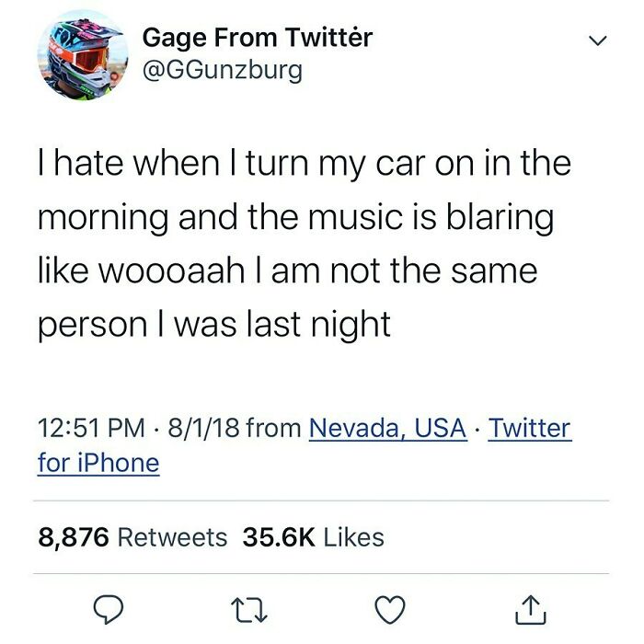Image resolution: width=644 pixels, height=644 pixels.
Task: Click the word 'woooaah' in the tweet
Action: 172,271
